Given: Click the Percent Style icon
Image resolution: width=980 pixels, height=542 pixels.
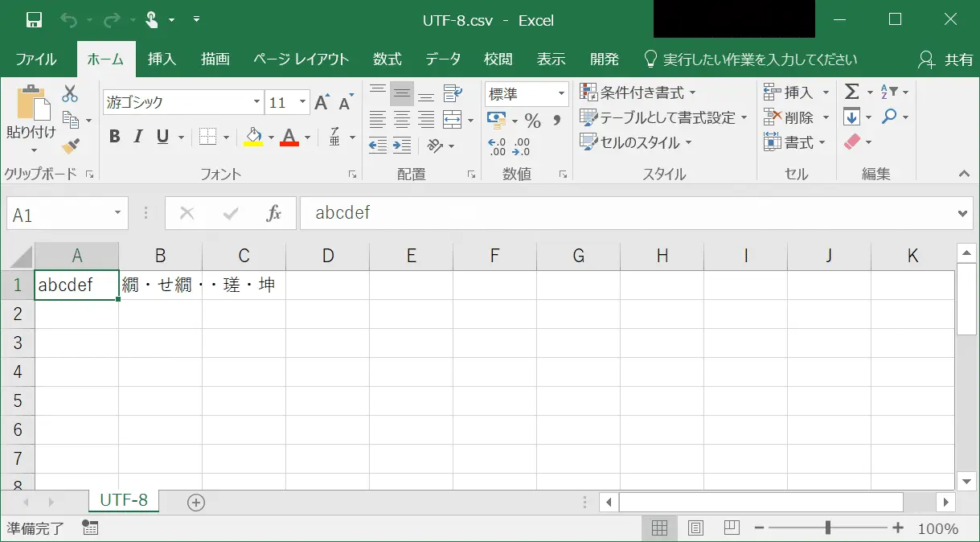Looking at the screenshot, I should [532, 121].
